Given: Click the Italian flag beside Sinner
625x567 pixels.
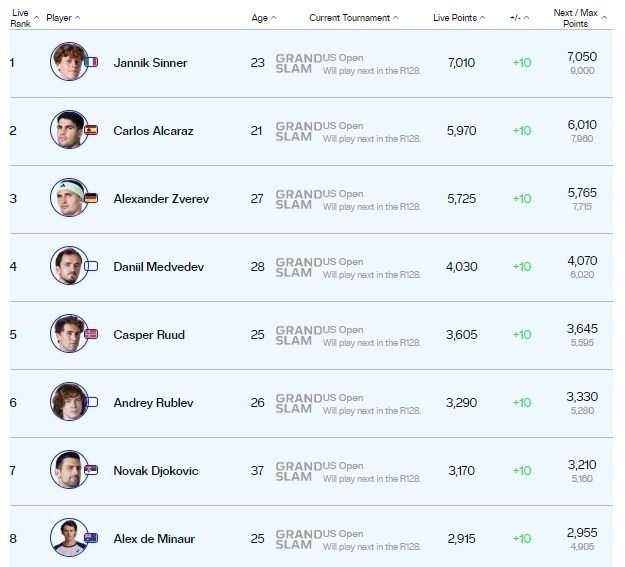Looking at the screenshot, I should [92, 62].
